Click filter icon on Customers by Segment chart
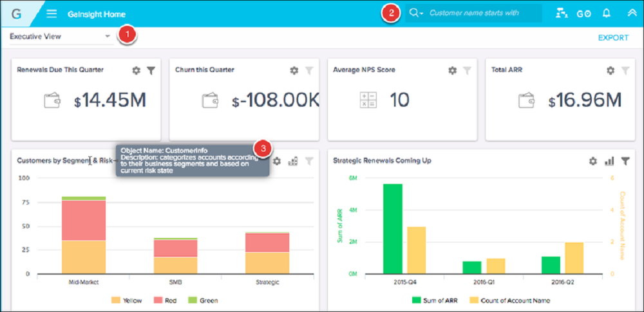The width and height of the screenshot is (644, 312). pyautogui.click(x=309, y=161)
